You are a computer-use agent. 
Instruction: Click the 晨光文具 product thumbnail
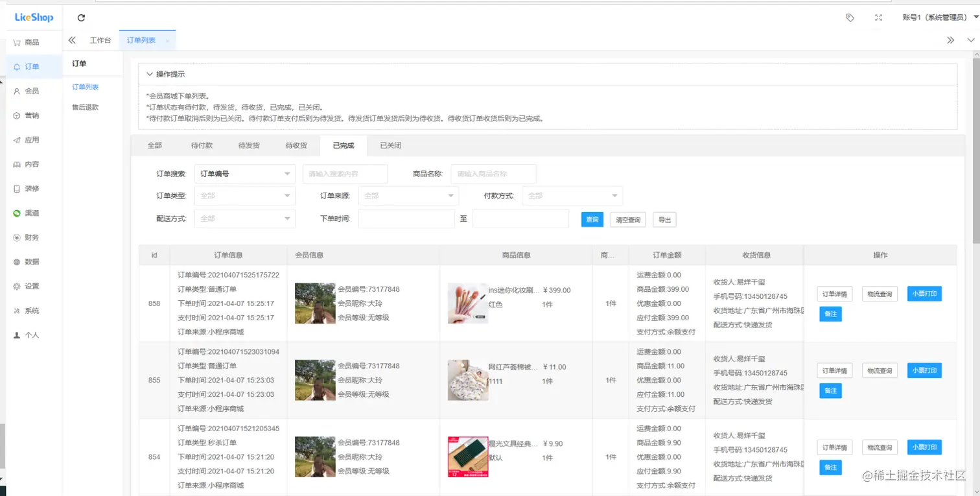click(468, 457)
